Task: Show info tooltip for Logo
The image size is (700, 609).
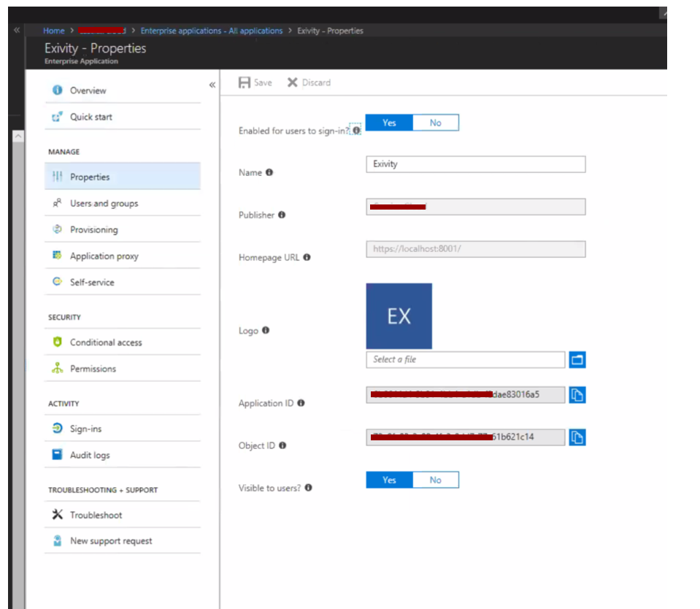Action: point(266,330)
